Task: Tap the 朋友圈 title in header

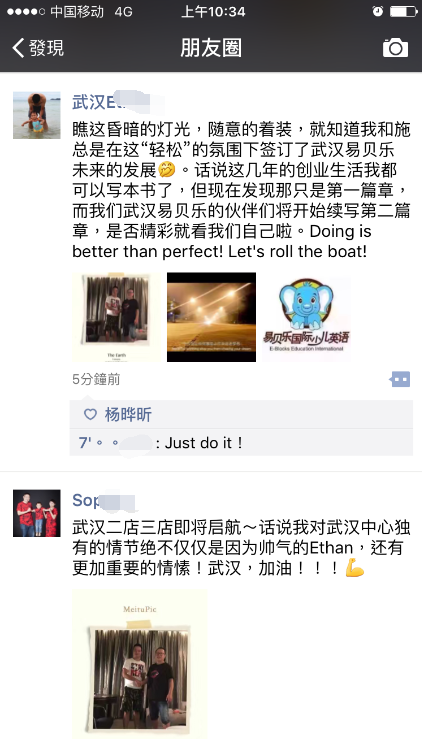Action: [211, 48]
